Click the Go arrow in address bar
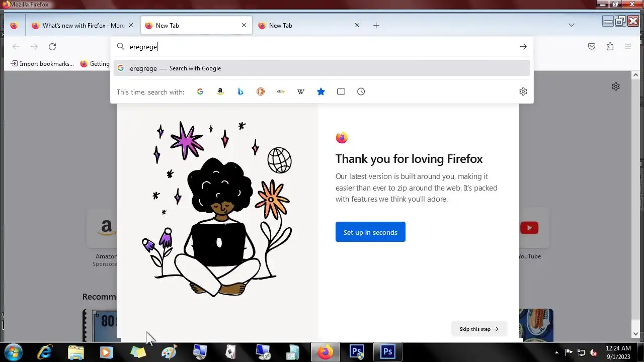 click(523, 47)
